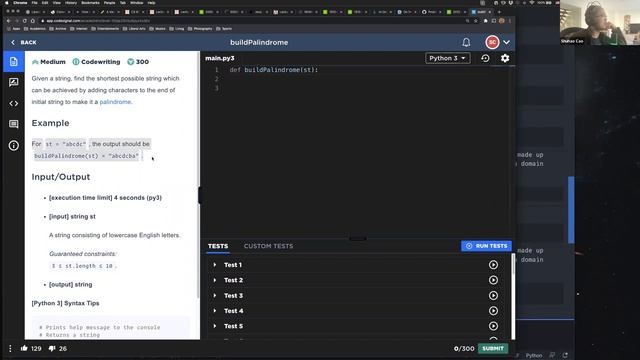Click the browser reload icon
Image resolution: width=640 pixels, height=360 pixels.
(x=25, y=21)
